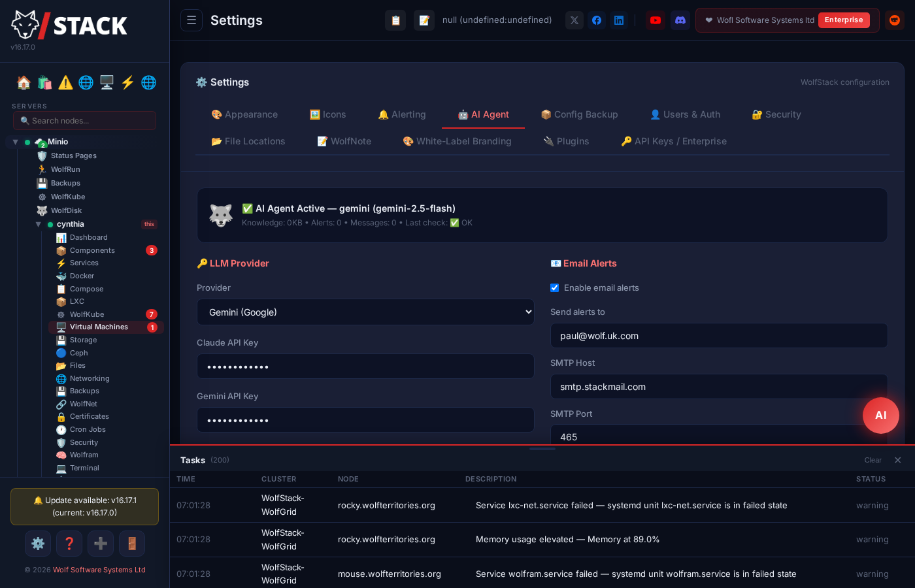This screenshot has width=915, height=588.
Task: Open the X (Twitter) social icon
Action: [x=574, y=20]
